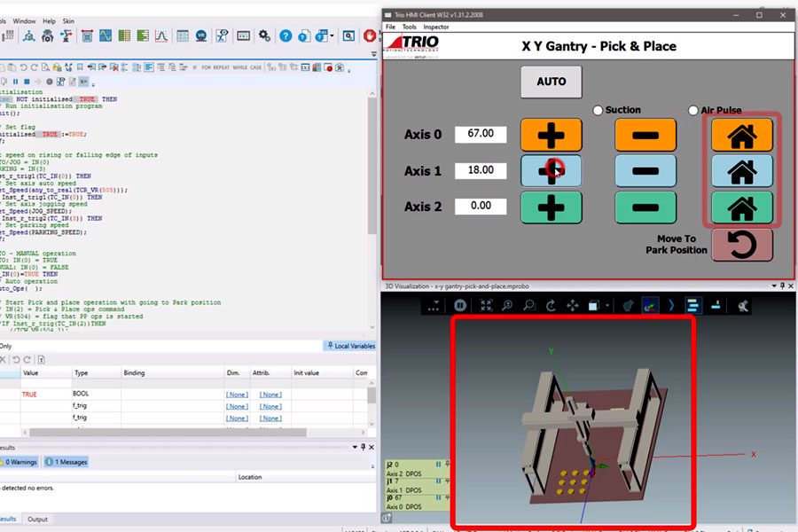The width and height of the screenshot is (798, 532).
Task: Click the [None] Dim. link for BOOL row
Action: 237,395
